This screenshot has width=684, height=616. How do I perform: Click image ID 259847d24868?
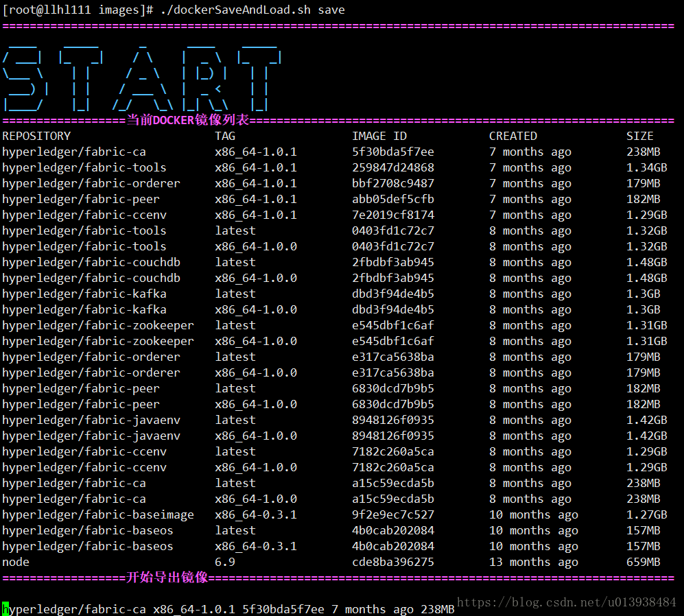(392, 167)
